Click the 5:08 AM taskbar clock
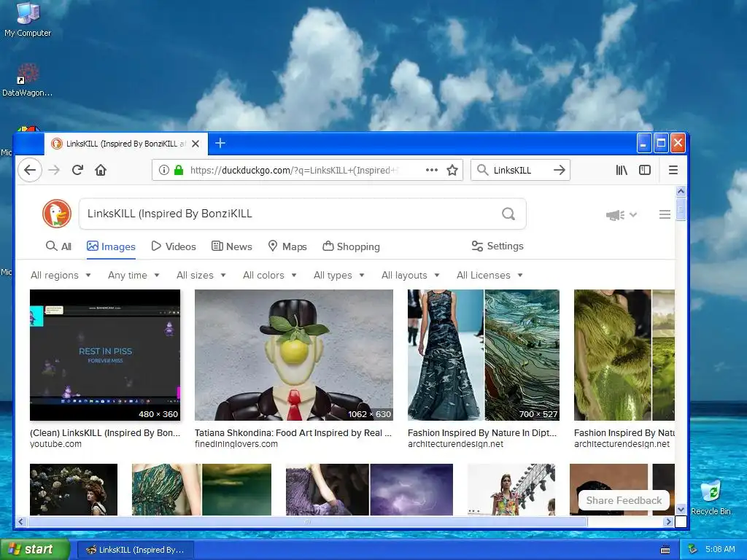The image size is (747, 560). pyautogui.click(x=720, y=550)
